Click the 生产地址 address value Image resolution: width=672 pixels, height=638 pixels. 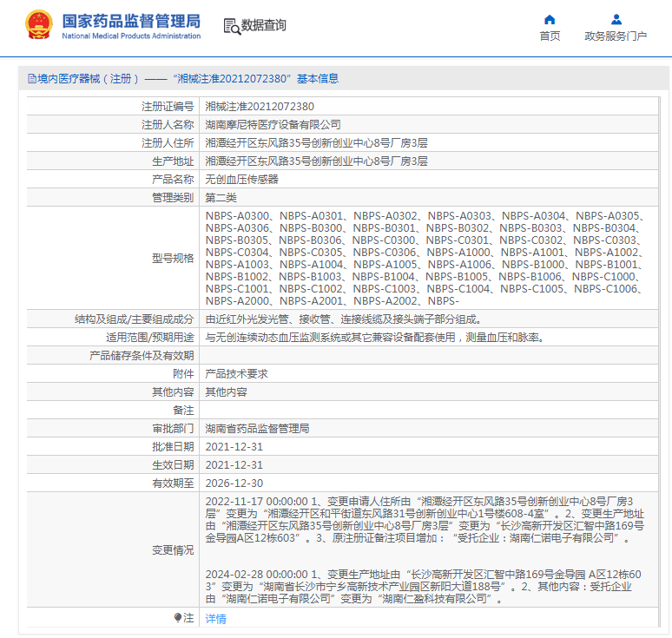pos(316,161)
